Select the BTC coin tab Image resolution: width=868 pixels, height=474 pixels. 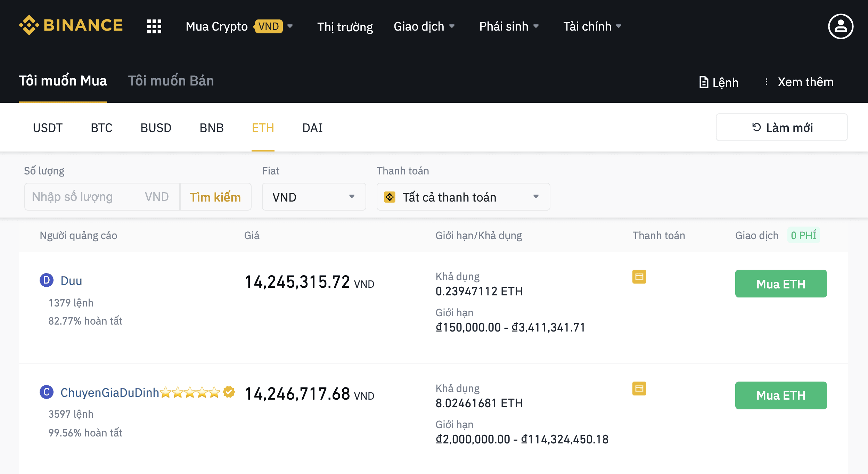tap(101, 128)
